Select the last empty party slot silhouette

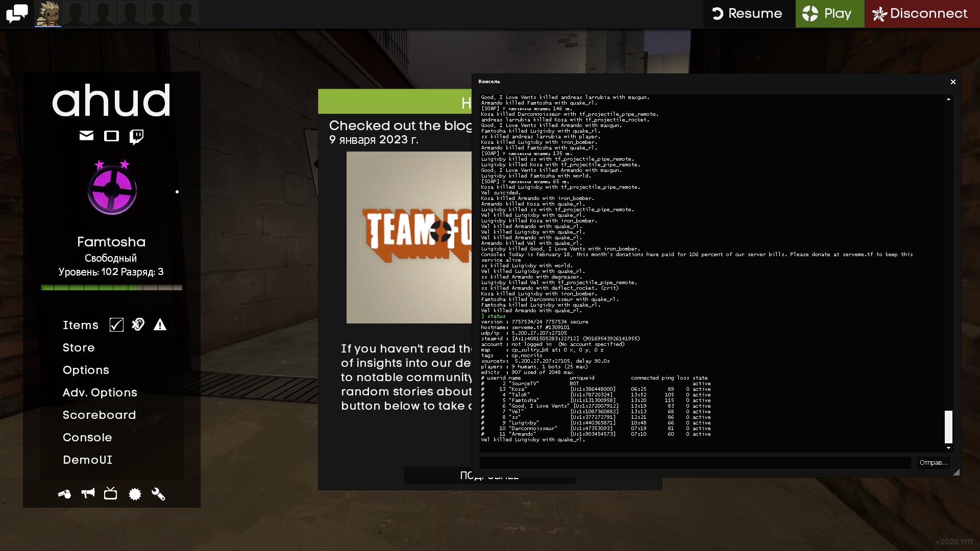tap(185, 13)
